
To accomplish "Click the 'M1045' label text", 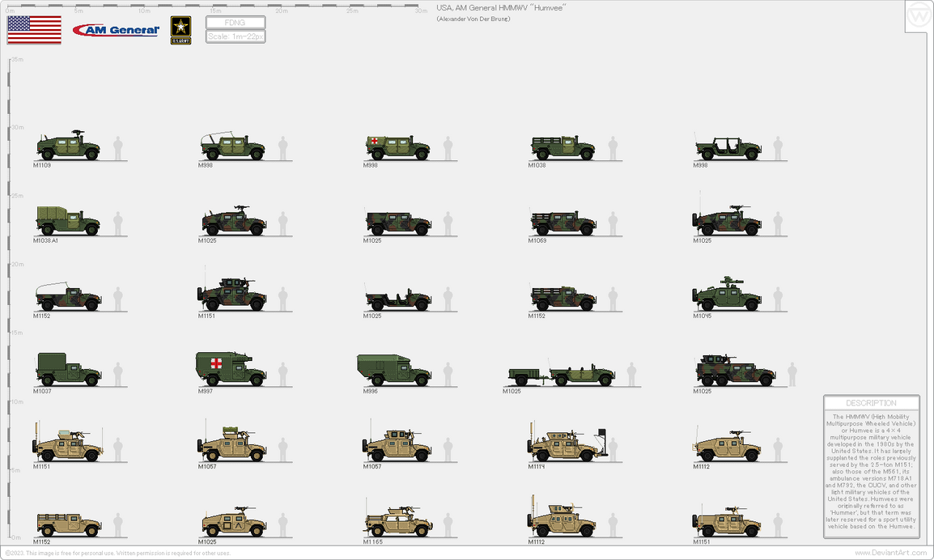I will tap(702, 316).
